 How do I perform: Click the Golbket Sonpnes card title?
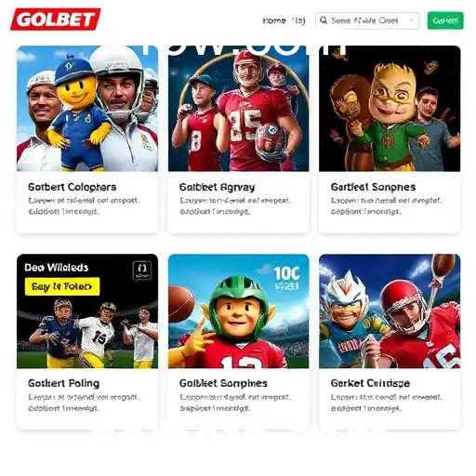(223, 383)
